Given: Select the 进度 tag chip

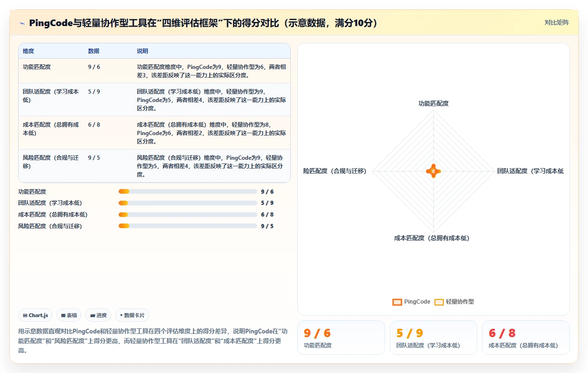Looking at the screenshot, I should (98, 315).
